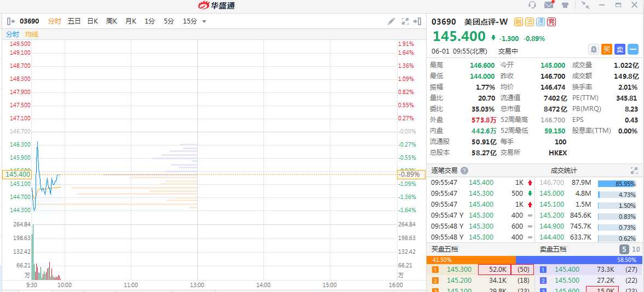
Task: Click the 卖盘五档 ask header
Action: click(x=553, y=249)
